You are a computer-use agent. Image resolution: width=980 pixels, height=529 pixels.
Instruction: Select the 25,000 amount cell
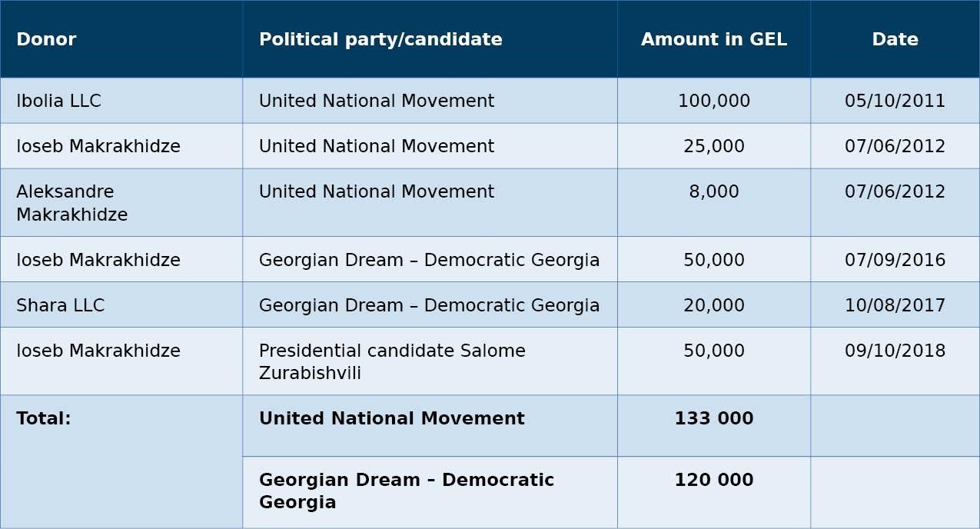coord(714,146)
